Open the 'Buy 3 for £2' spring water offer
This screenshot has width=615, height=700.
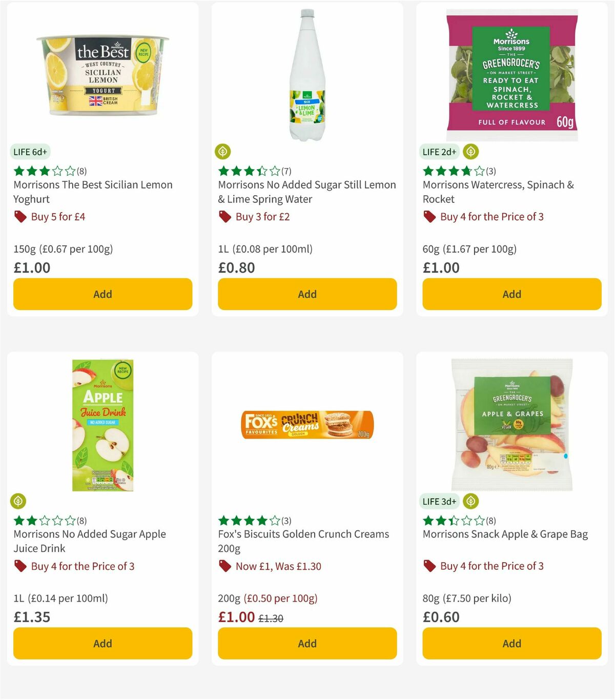pos(262,217)
